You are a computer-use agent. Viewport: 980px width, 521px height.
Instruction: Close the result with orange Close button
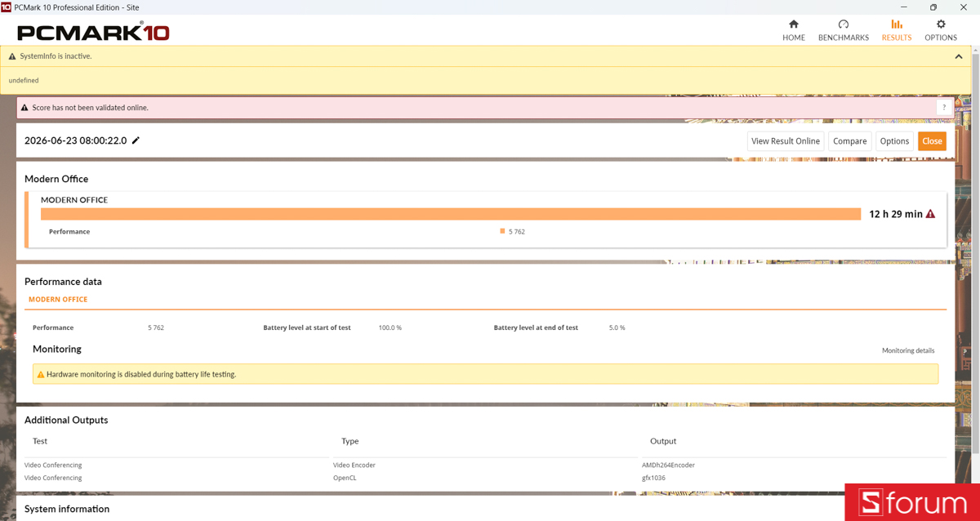pyautogui.click(x=932, y=141)
